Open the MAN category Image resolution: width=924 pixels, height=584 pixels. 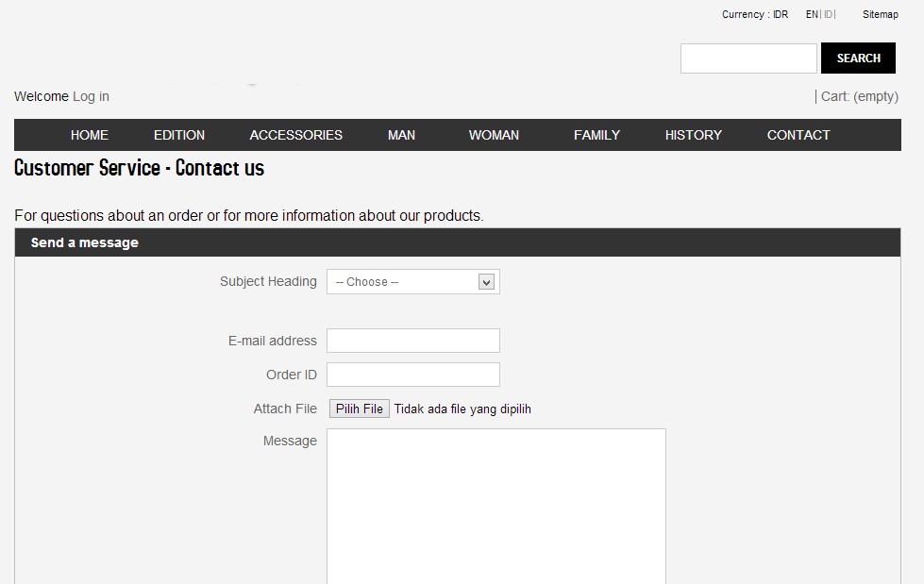coord(401,135)
